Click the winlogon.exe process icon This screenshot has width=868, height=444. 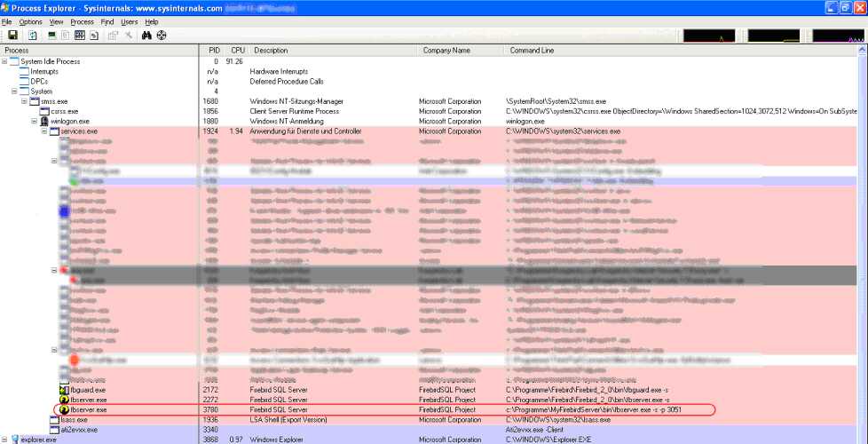click(44, 122)
